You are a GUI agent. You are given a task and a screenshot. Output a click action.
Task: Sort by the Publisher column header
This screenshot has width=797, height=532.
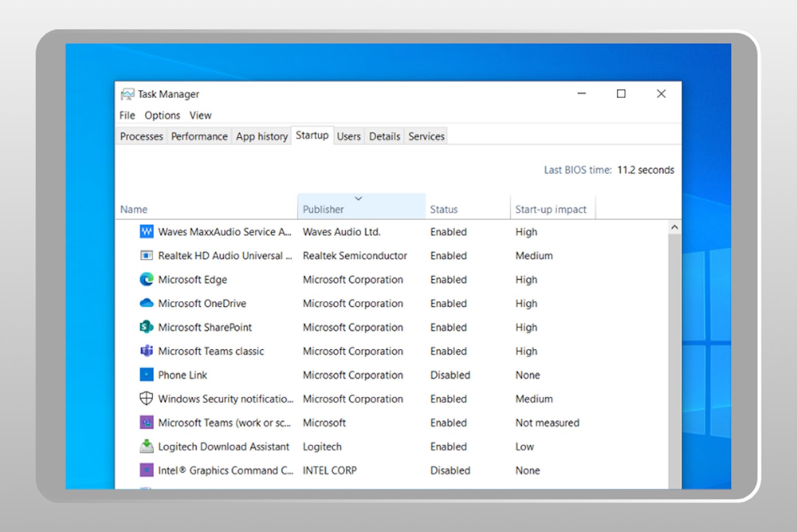[x=361, y=206]
